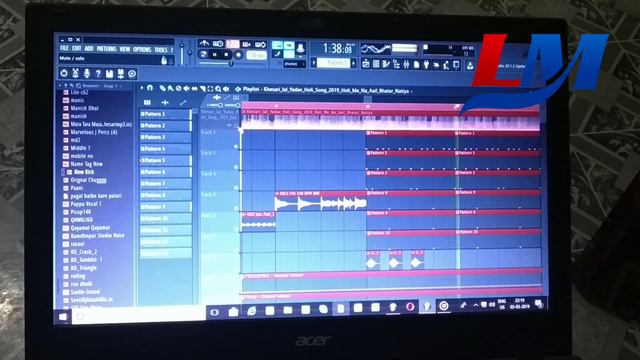
Task: Select Pattern 1 in the picker
Action: point(165,114)
